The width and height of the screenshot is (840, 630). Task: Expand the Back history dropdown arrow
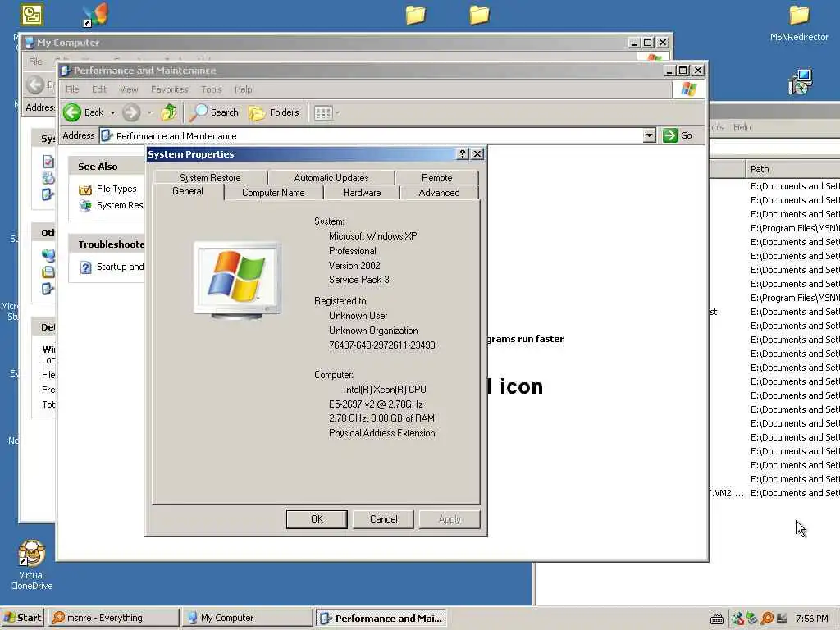112,113
